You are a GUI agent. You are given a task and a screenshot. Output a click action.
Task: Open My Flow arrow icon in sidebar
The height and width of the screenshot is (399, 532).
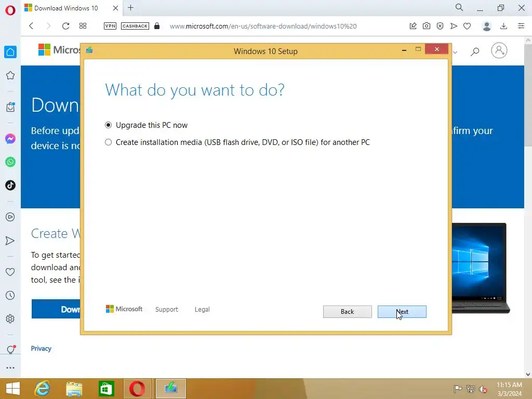click(x=10, y=241)
